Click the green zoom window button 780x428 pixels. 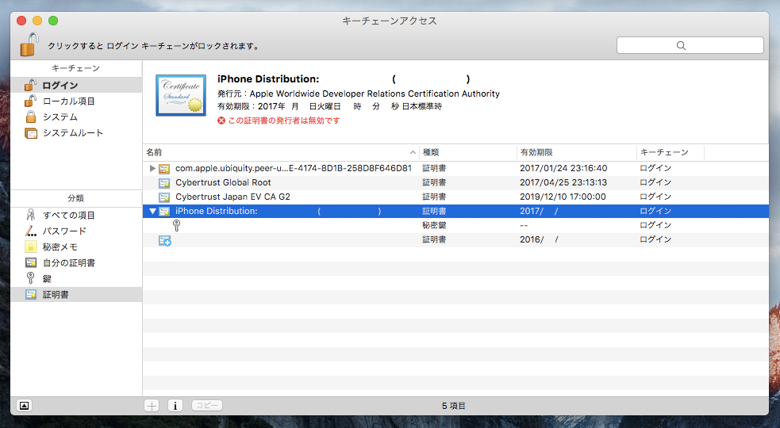53,20
